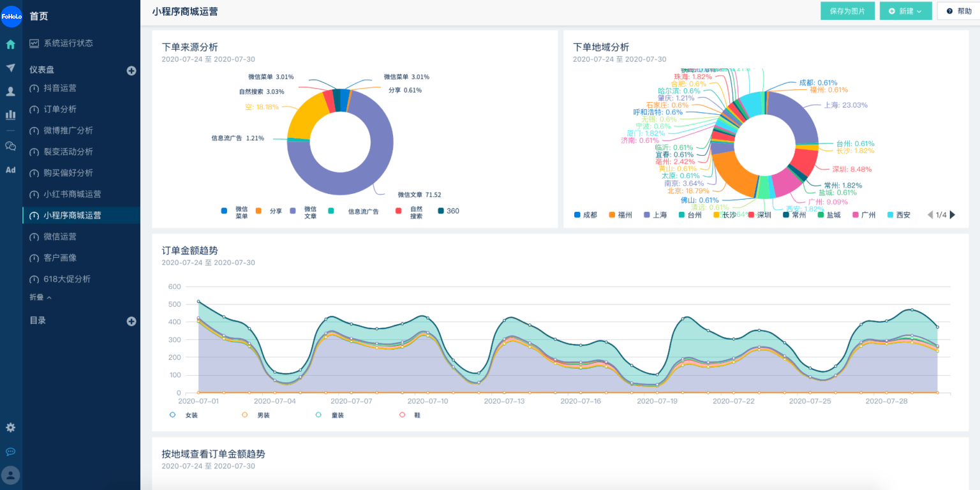Screen dimensions: 980x490
Task: Click the FoHoLo logo icon
Action: click(x=11, y=16)
